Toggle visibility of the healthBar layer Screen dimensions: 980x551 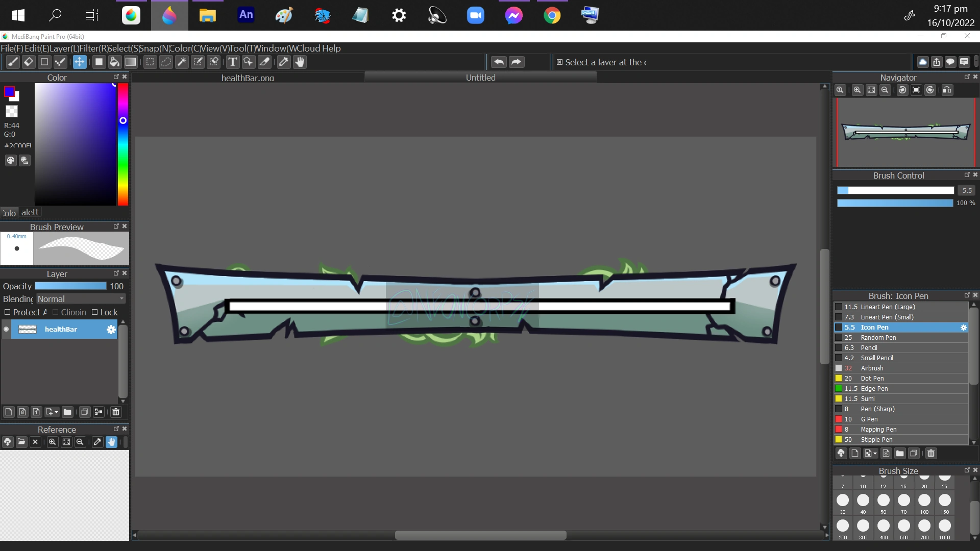pos(5,330)
